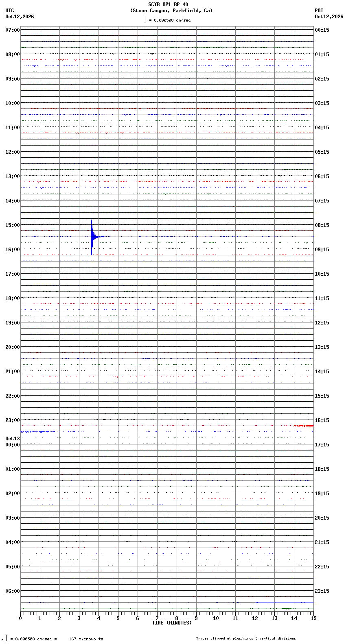Image resolution: width=346 pixels, height=644 pixels.
Task: Click the scale bar icon beside top scale text
Action: (x=145, y=19)
